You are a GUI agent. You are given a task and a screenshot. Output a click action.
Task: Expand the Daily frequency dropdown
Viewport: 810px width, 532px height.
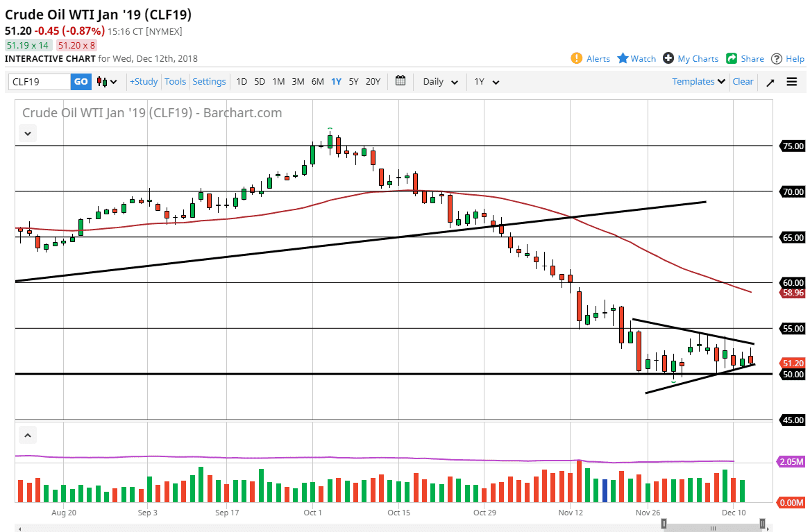click(441, 82)
